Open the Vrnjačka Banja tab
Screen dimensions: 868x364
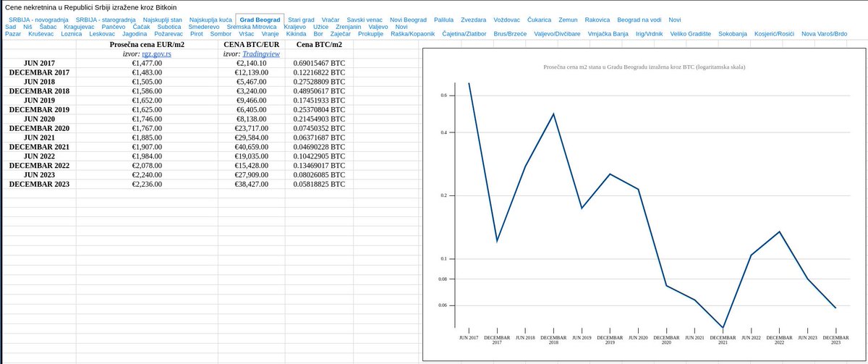[x=609, y=34]
